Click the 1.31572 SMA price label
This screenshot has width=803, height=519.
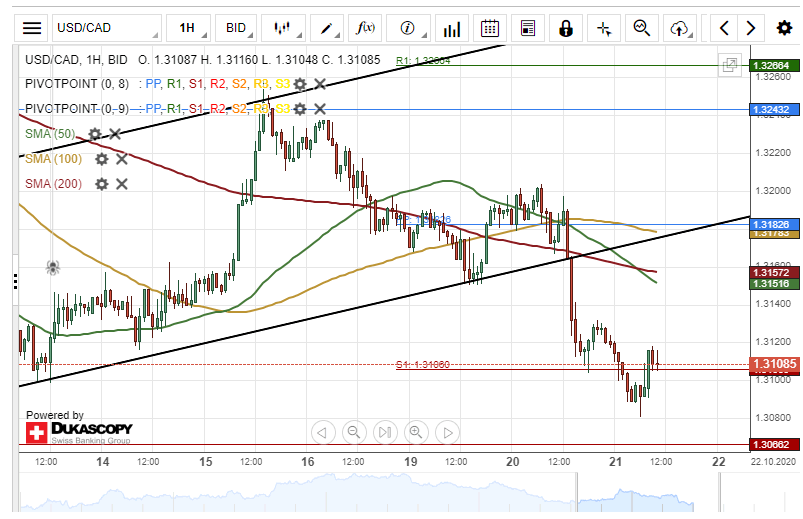[774, 273]
